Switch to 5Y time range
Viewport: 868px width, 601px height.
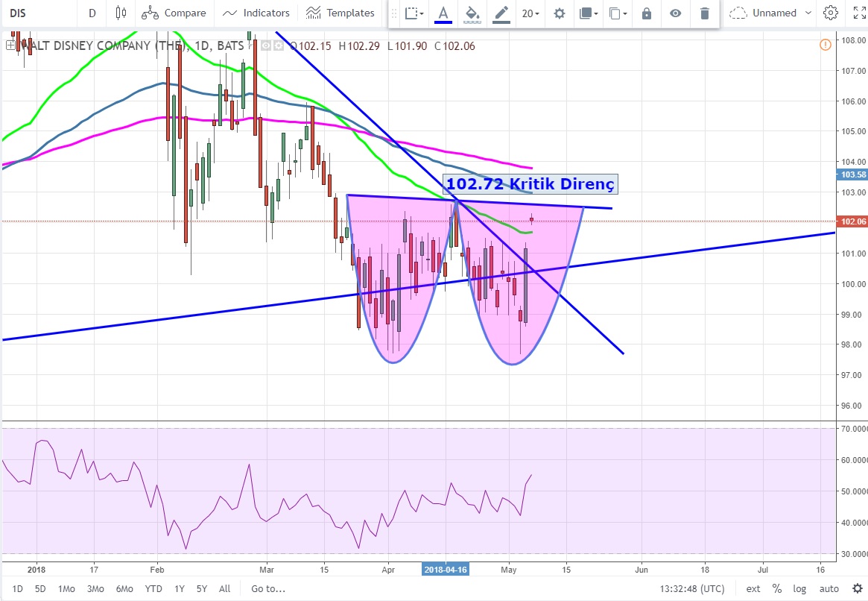(x=202, y=589)
